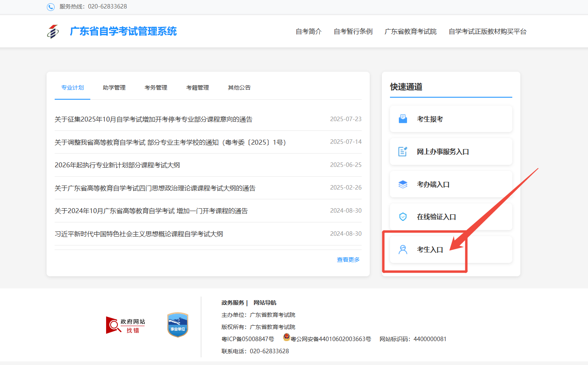The image size is (588, 365).
Task: Switch to the 助学管理 tab
Action: [x=114, y=87]
